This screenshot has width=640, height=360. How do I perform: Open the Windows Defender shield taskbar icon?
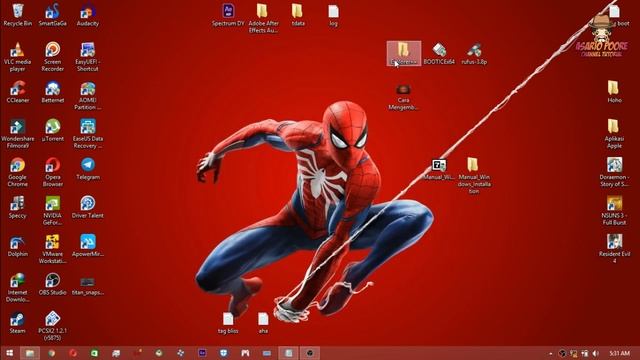(224, 353)
